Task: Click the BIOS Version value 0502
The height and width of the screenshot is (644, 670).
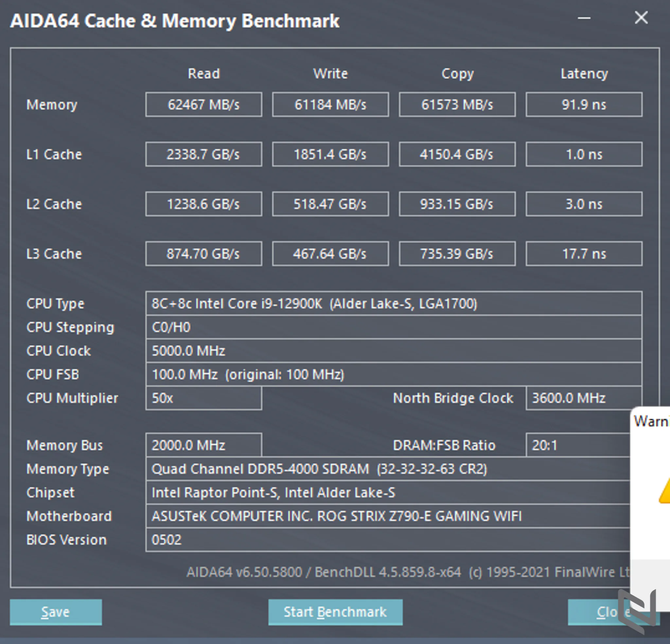Action: pyautogui.click(x=388, y=540)
